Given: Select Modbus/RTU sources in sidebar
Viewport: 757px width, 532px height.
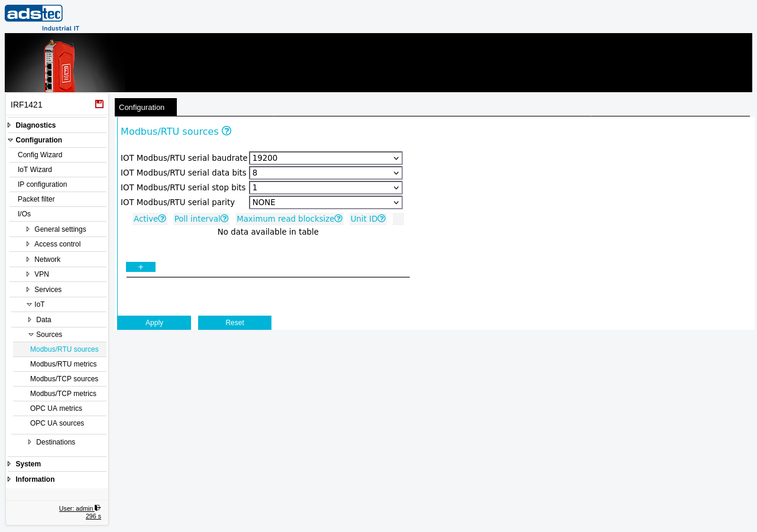Looking at the screenshot, I should pos(64,349).
